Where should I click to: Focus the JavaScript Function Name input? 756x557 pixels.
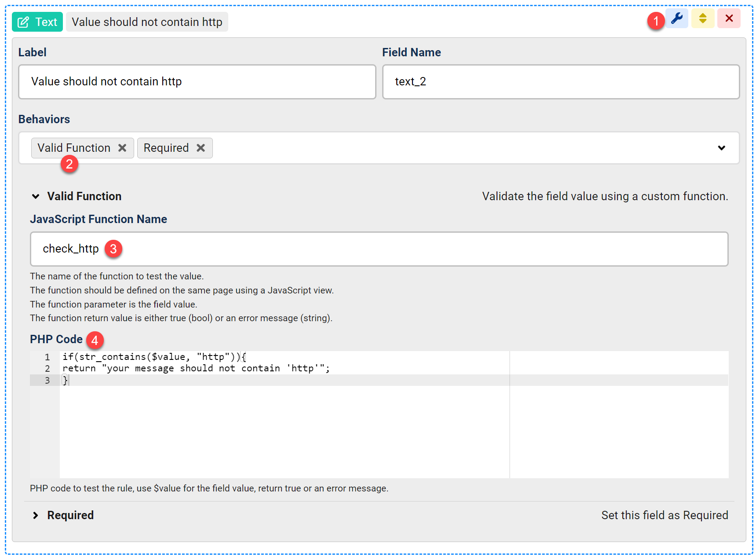pyautogui.click(x=379, y=249)
